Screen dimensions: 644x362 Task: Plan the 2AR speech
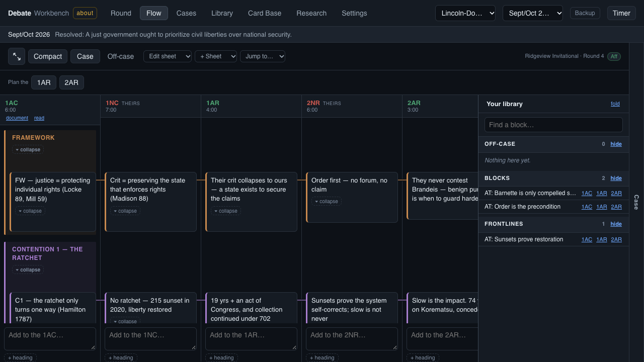71,82
